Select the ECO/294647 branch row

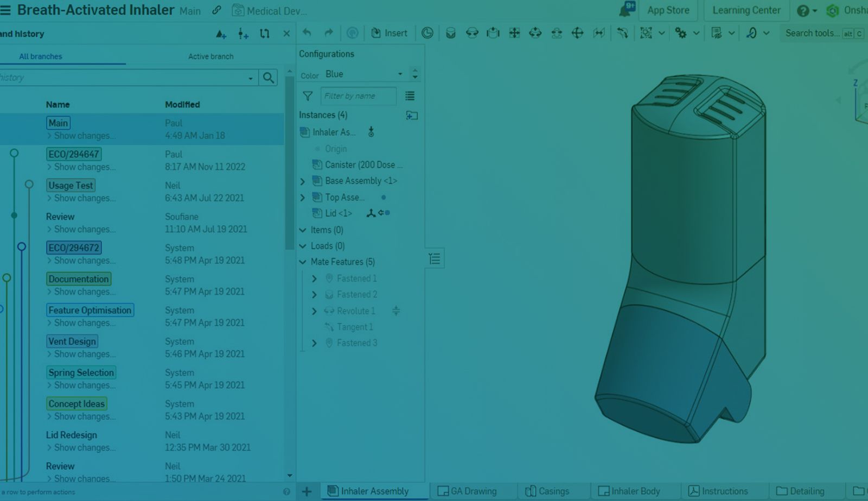click(74, 154)
